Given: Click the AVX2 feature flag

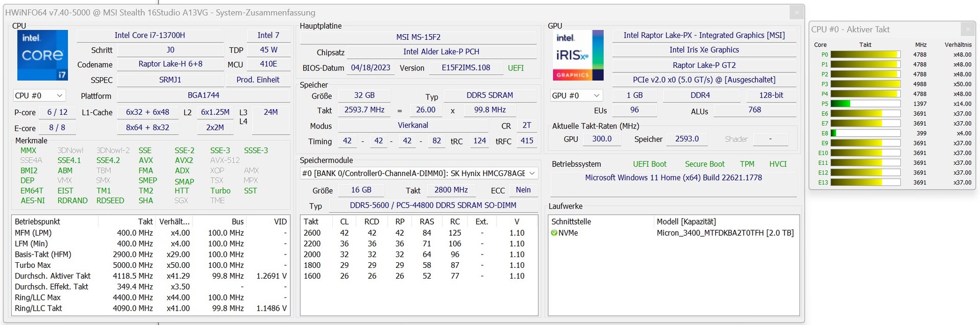Looking at the screenshot, I should point(183,160).
